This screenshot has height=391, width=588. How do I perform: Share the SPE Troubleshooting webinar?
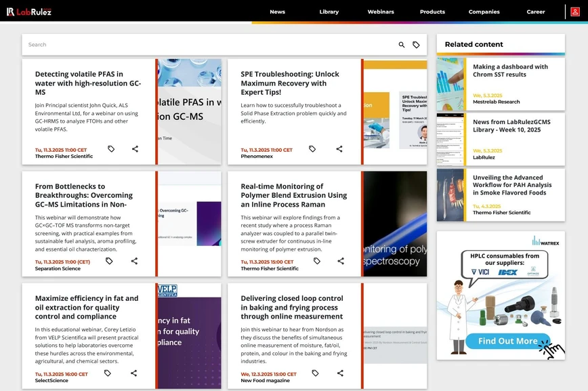[339, 149]
